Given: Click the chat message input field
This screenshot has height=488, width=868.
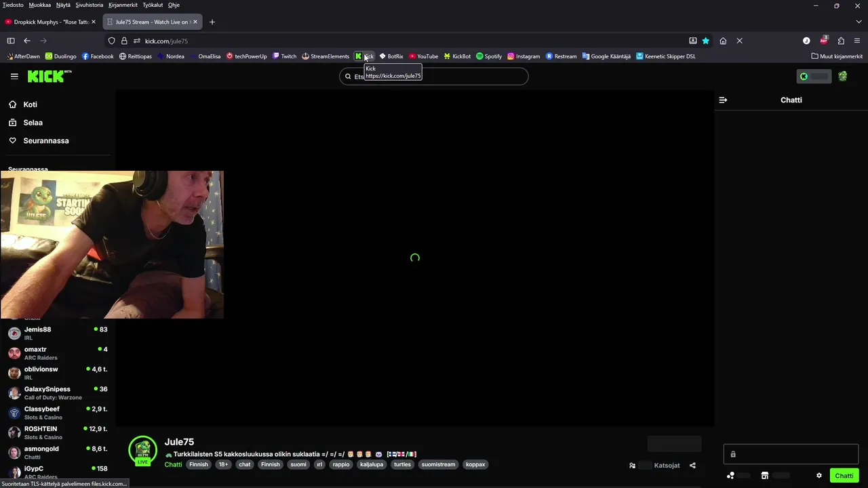Looking at the screenshot, I should (x=791, y=454).
